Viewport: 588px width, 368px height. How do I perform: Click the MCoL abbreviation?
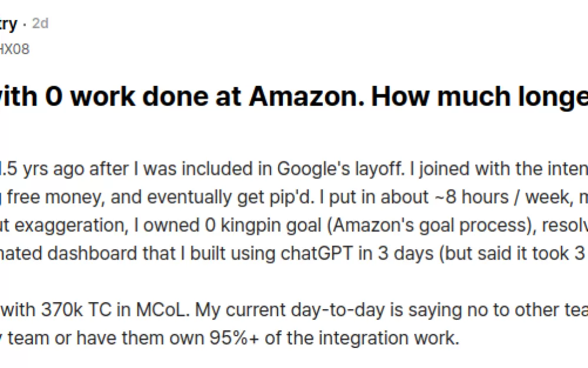coord(161,310)
